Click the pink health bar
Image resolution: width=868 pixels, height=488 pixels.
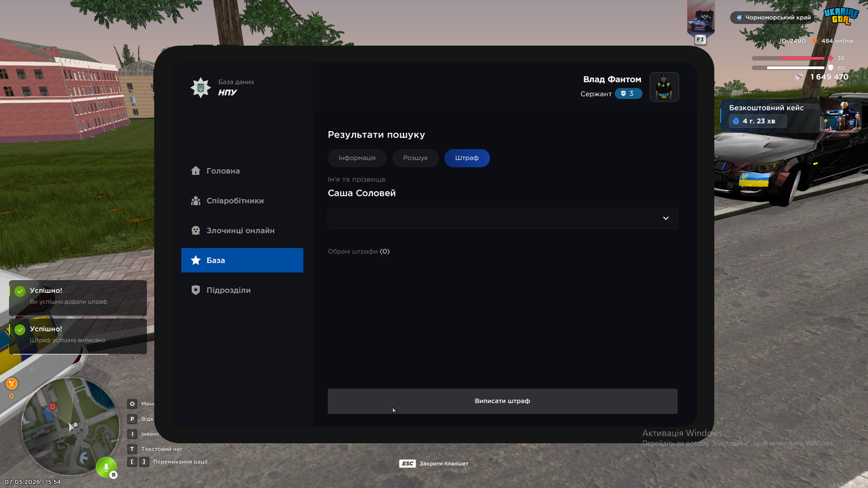point(788,58)
